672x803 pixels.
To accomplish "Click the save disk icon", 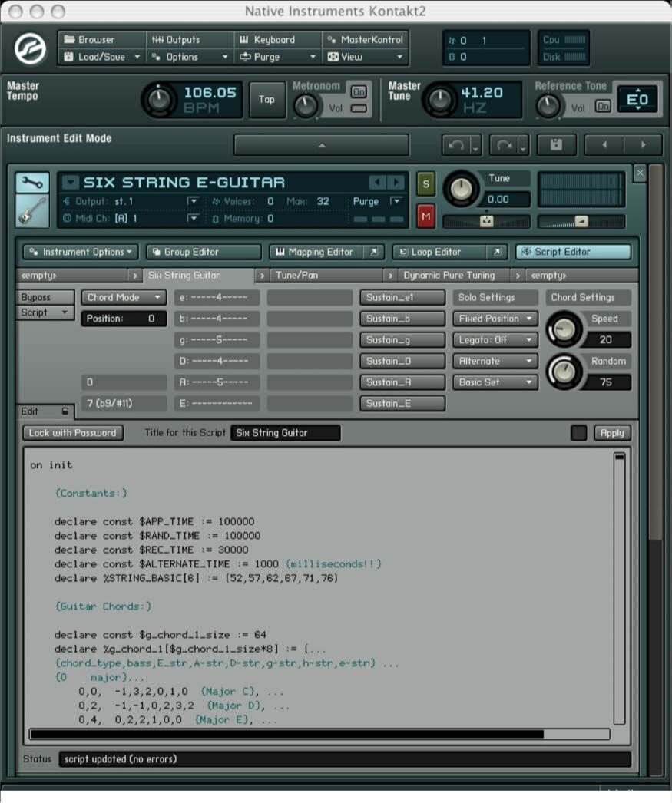I will pyautogui.click(x=556, y=145).
